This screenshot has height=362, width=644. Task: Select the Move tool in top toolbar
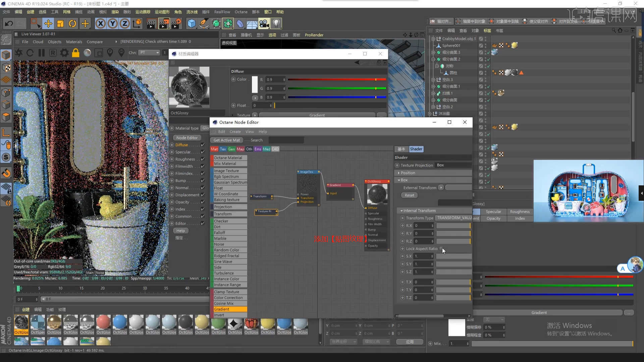coord(48,23)
